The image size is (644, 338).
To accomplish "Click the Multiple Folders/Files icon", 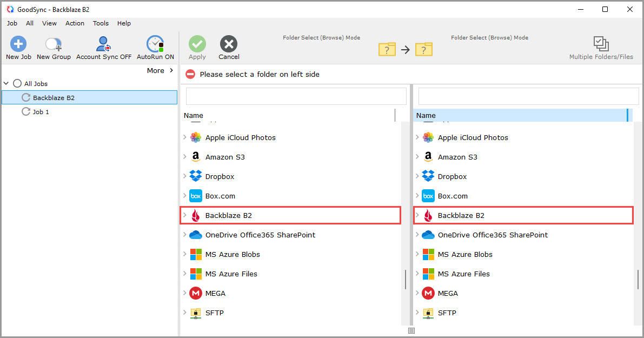I will [601, 43].
